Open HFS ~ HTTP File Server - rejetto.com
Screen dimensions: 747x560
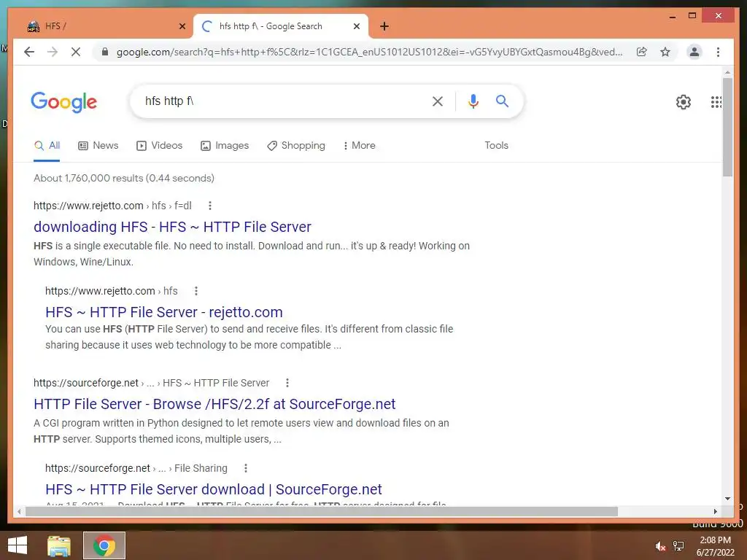tap(164, 312)
